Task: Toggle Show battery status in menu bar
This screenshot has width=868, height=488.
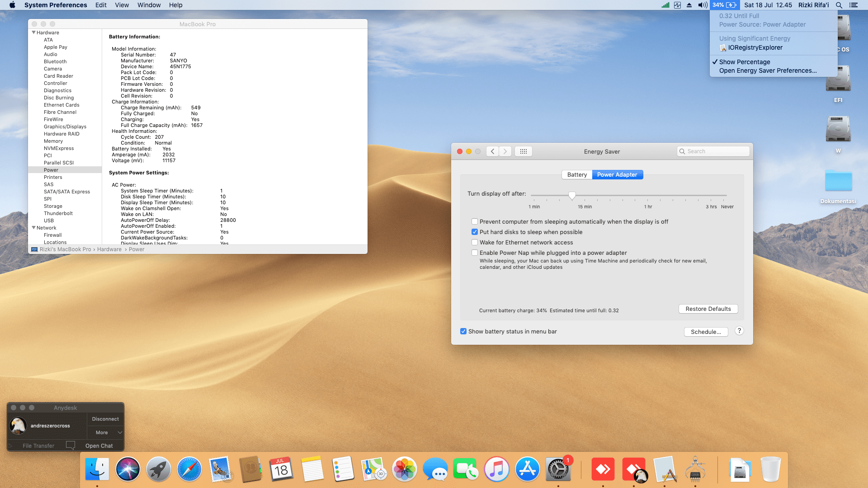Action: click(463, 331)
